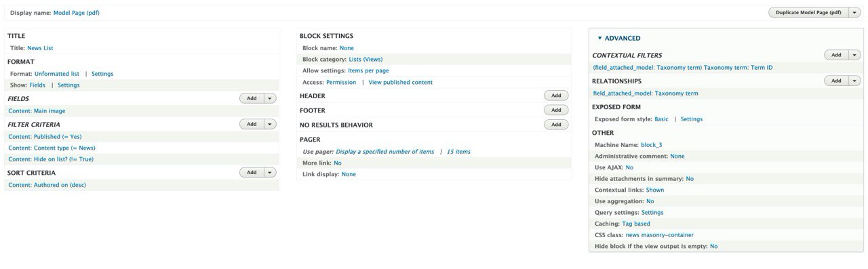Open sort 'Content: Authored on (desc)'
The image size is (868, 269).
(47, 185)
